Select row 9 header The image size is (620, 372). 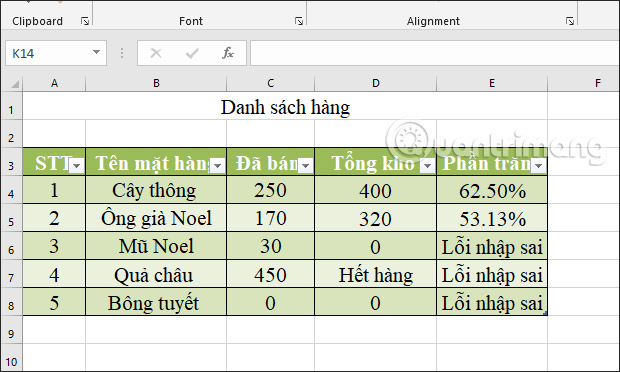pyautogui.click(x=11, y=330)
